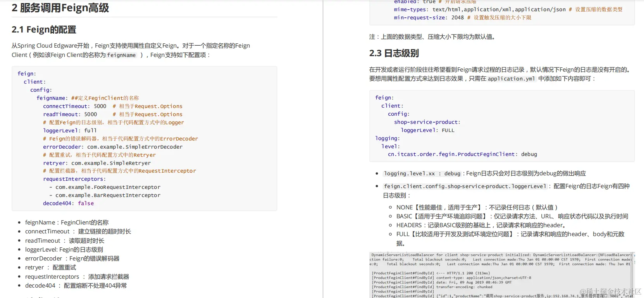Click the 'errorDecoder: com.example.SimpleErrorDecoder' line
644x298 pixels.
(x=113, y=147)
